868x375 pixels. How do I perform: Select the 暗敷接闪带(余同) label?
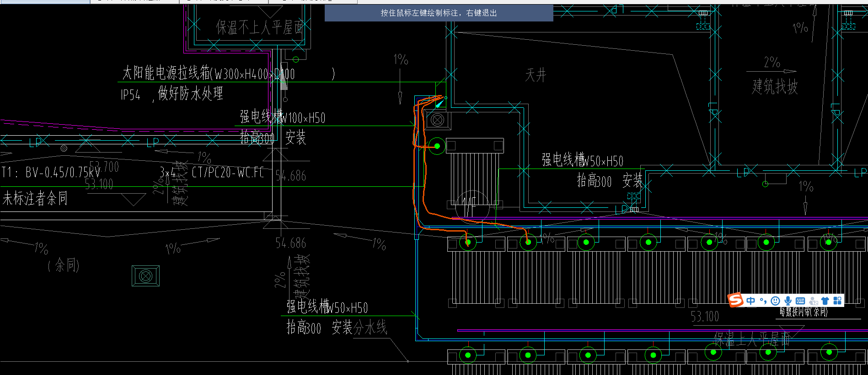tap(804, 312)
